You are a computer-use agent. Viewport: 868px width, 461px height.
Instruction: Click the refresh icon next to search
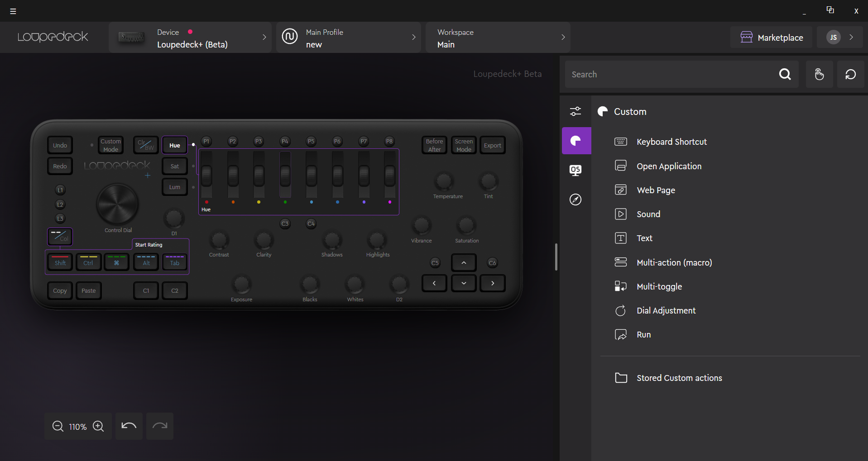click(850, 74)
